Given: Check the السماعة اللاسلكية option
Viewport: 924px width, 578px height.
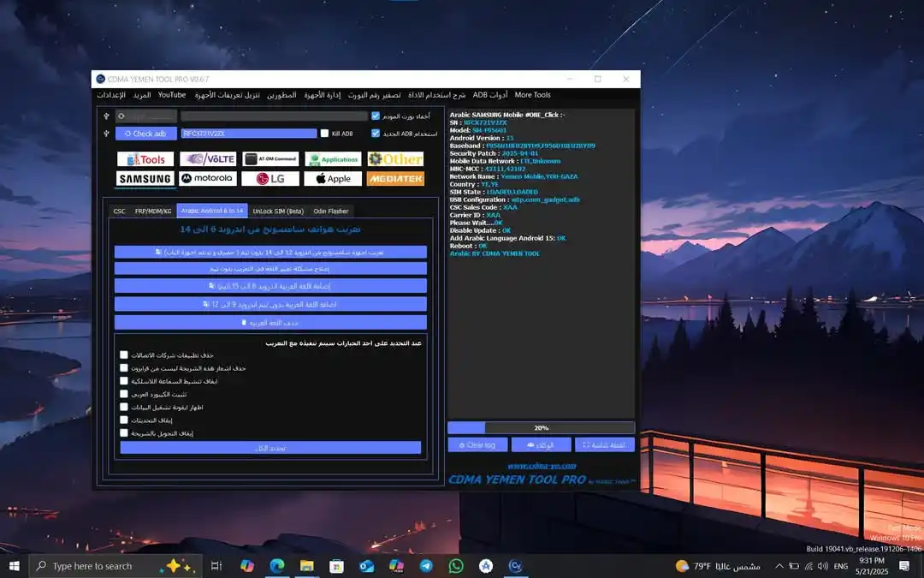Looking at the screenshot, I should click(x=124, y=381).
